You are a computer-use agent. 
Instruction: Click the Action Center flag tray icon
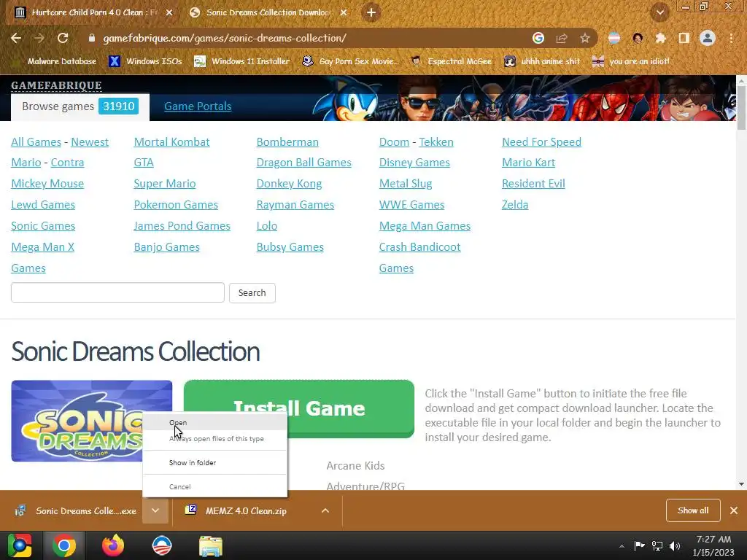pyautogui.click(x=639, y=545)
